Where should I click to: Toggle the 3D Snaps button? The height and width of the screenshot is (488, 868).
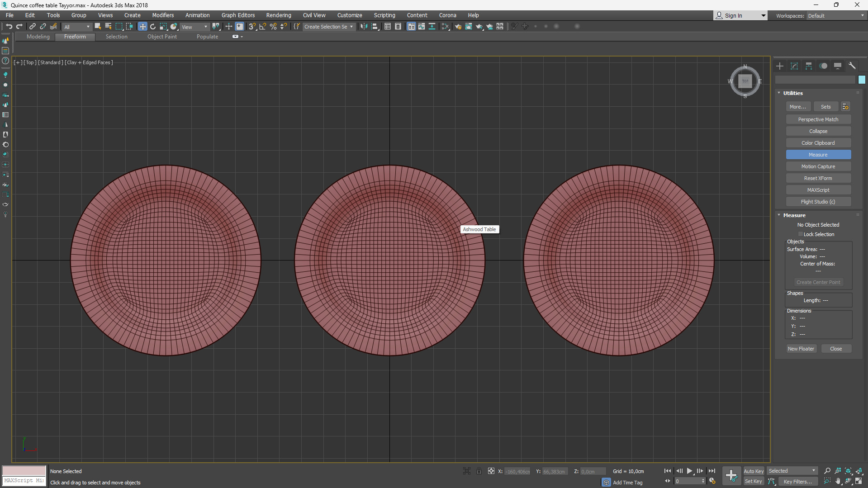point(252,27)
